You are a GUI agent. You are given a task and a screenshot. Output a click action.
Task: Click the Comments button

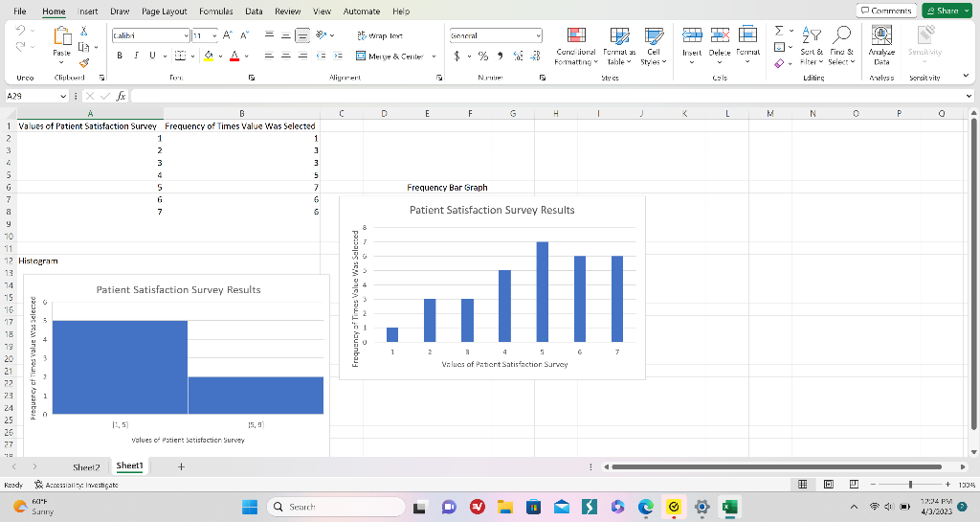click(x=886, y=11)
